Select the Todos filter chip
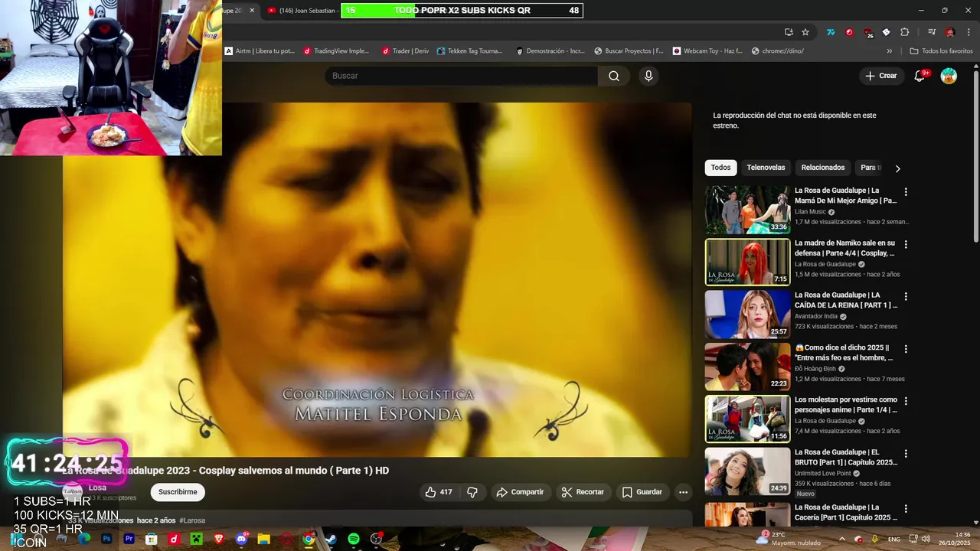Image resolution: width=980 pixels, height=551 pixels. 720,168
